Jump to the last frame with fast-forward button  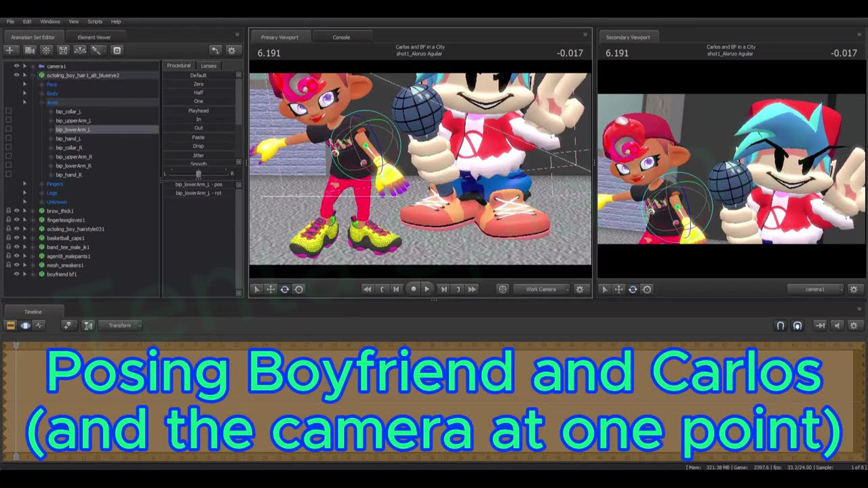click(x=473, y=289)
